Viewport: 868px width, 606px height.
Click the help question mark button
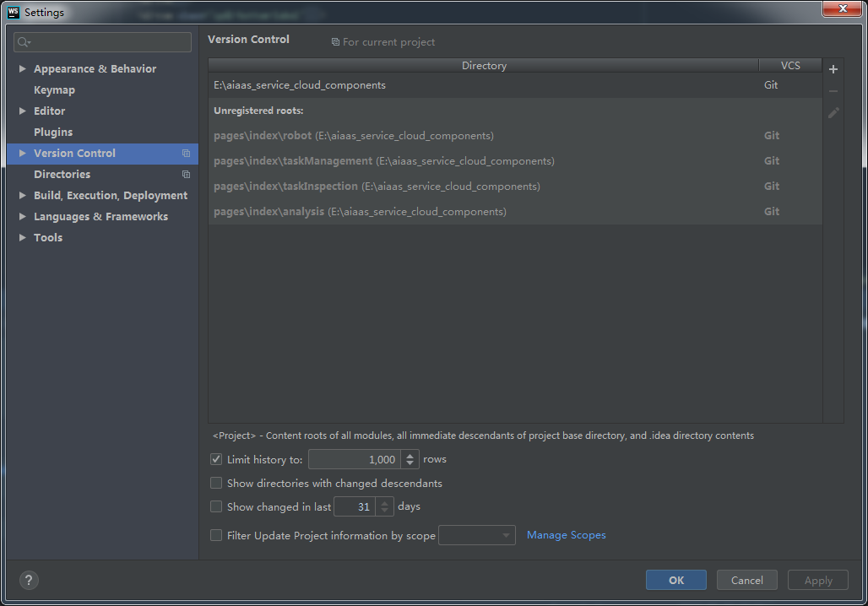(29, 580)
